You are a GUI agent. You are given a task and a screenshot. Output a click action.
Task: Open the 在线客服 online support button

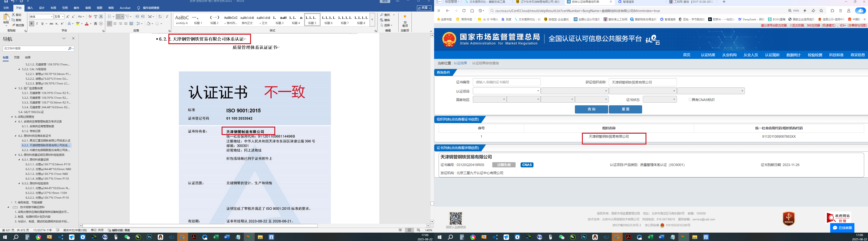coord(842,228)
